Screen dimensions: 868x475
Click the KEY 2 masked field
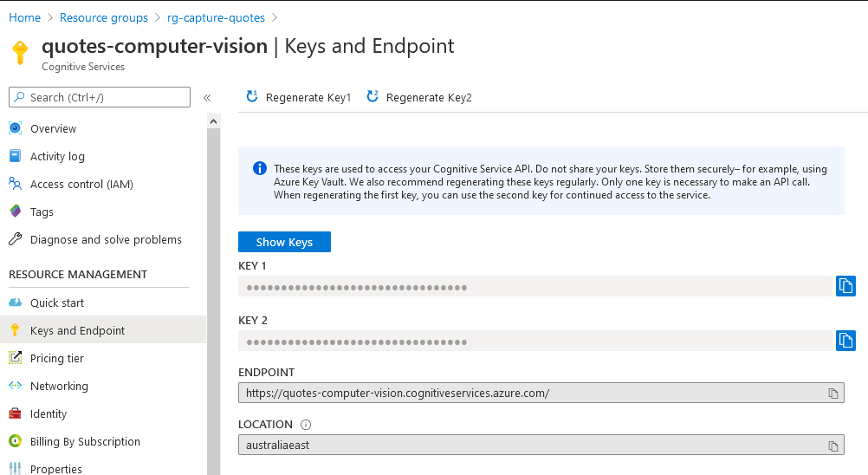pyautogui.click(x=534, y=341)
